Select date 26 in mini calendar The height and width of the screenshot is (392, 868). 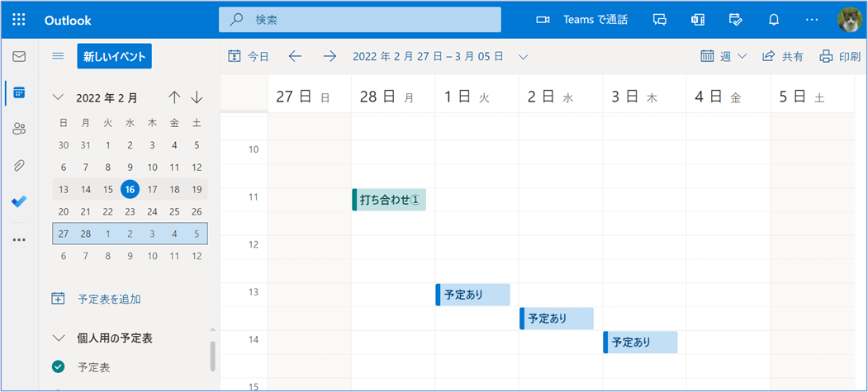click(x=197, y=212)
